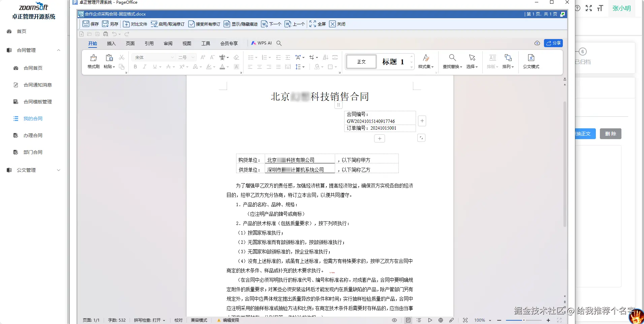Screen dimensions: 644x324
Task: Toggle underline formatting
Action: click(x=155, y=67)
